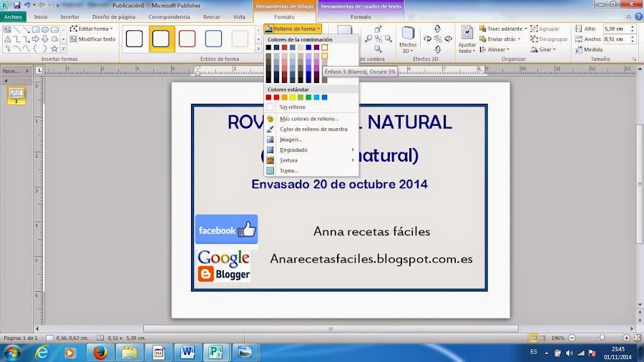Click the Medida tool
The image size is (644, 362).
click(x=589, y=49)
